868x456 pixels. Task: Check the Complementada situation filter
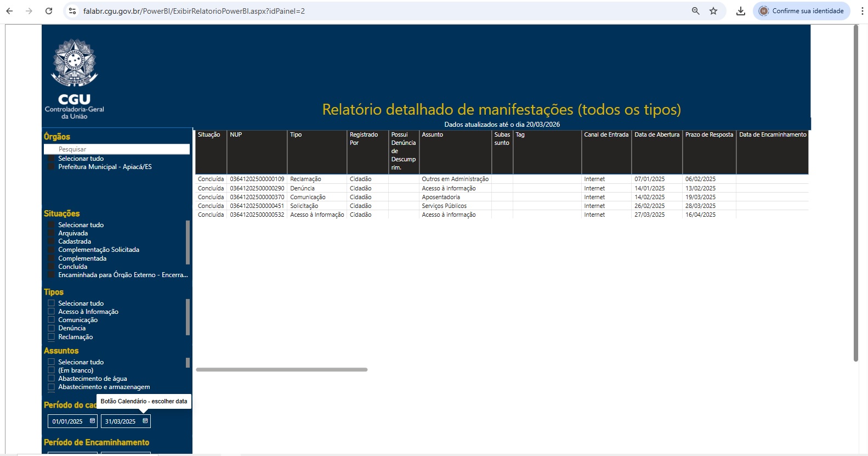[52, 258]
